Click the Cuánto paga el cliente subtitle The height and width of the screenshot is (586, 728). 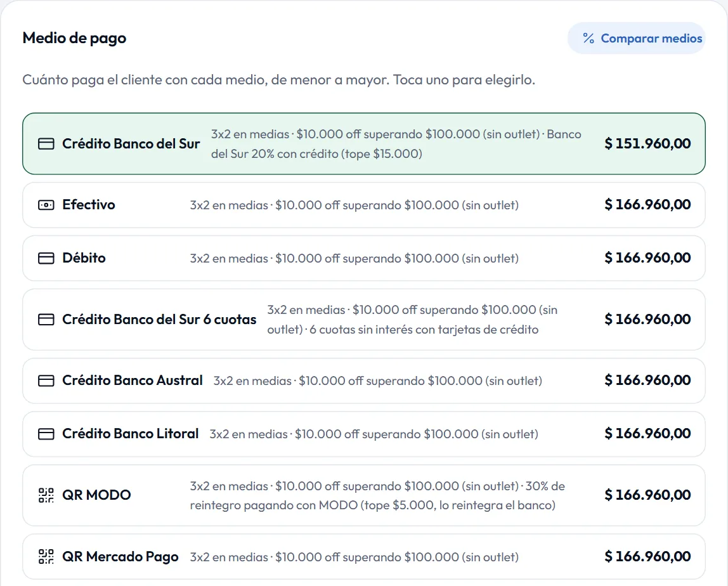pyautogui.click(x=278, y=80)
